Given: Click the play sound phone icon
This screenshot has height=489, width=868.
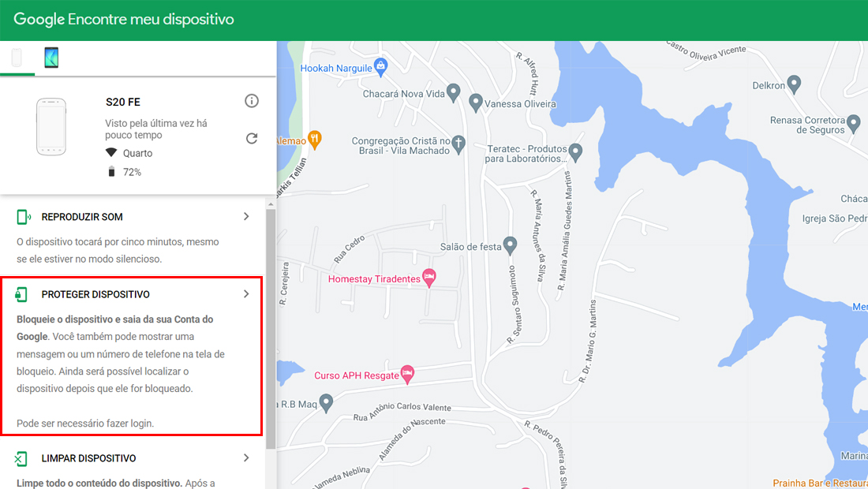Looking at the screenshot, I should point(23,217).
